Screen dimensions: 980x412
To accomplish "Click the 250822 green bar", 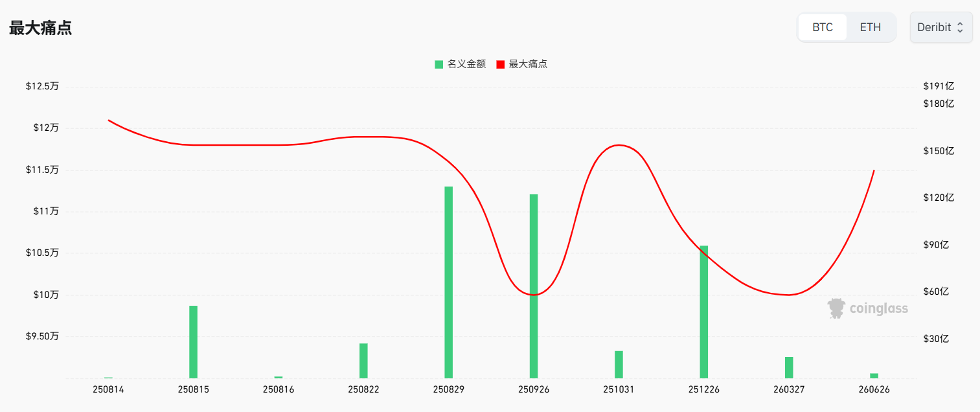I will click(363, 360).
